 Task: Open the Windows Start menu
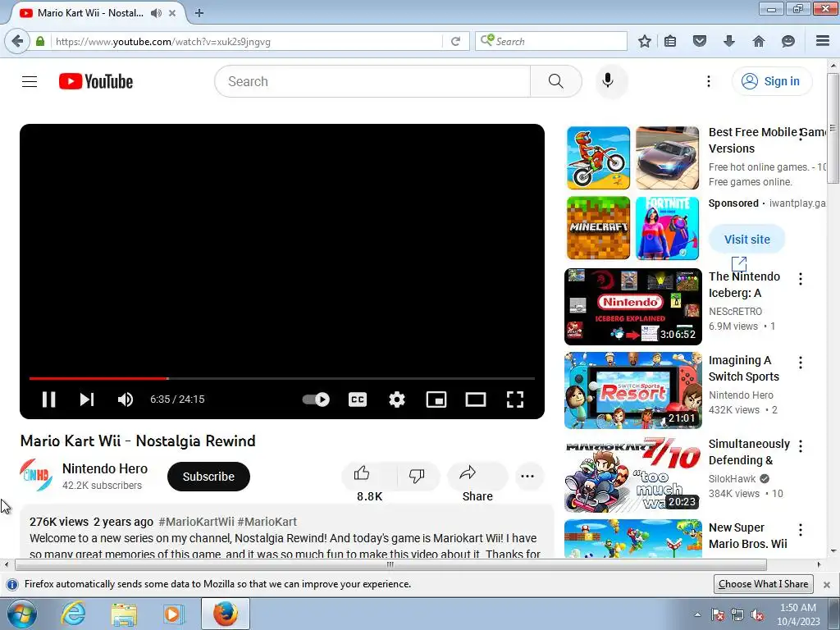click(21, 614)
